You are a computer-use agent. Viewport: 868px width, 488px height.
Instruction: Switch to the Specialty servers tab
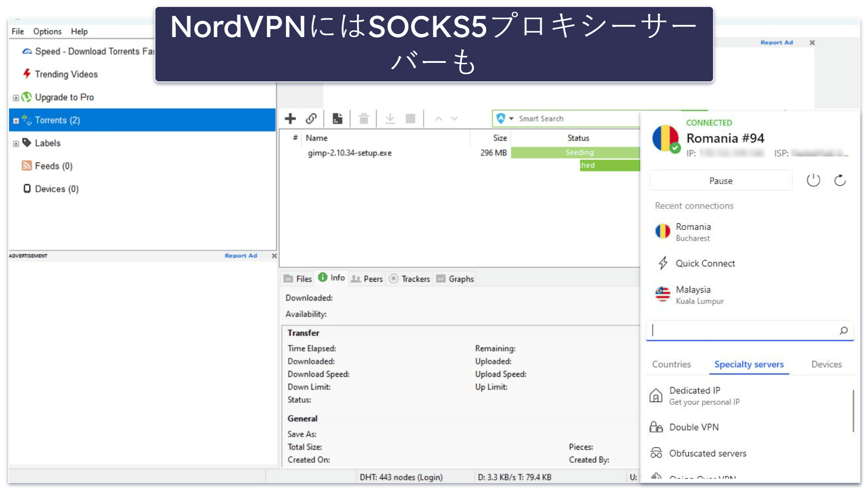click(749, 365)
